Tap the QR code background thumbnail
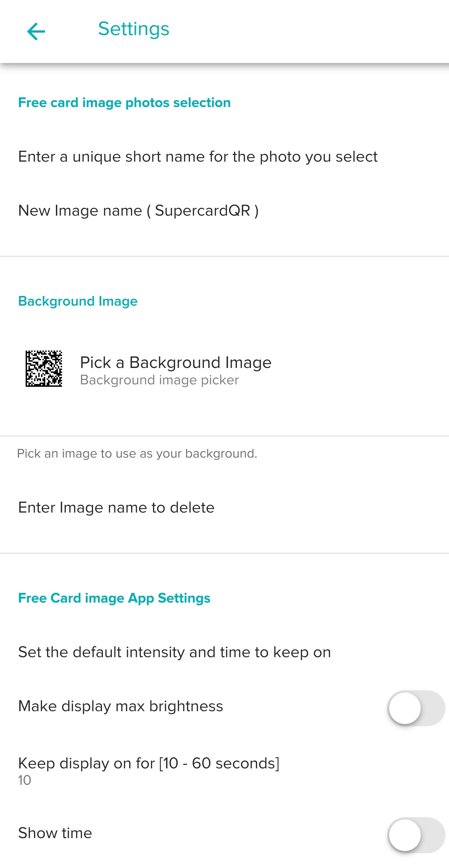 (x=44, y=369)
